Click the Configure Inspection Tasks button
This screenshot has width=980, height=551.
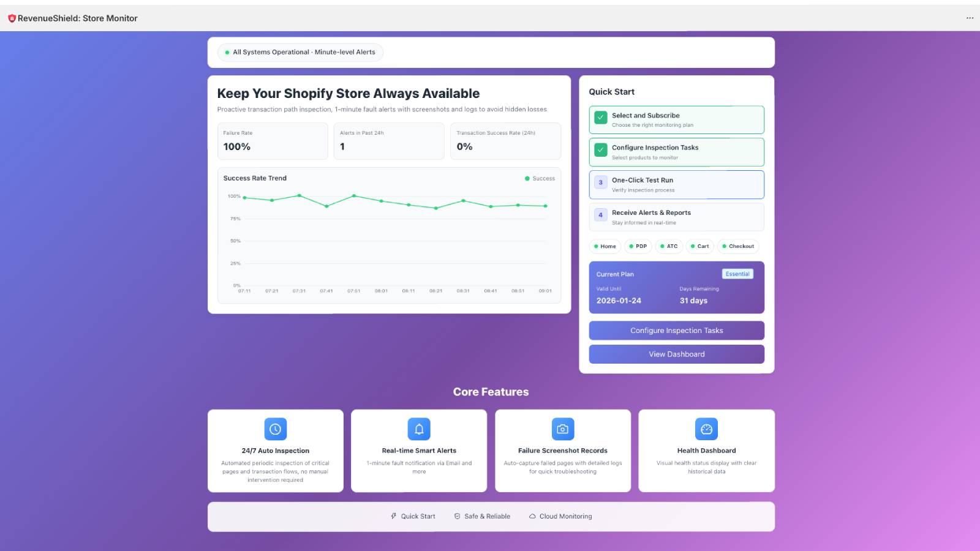tap(676, 331)
